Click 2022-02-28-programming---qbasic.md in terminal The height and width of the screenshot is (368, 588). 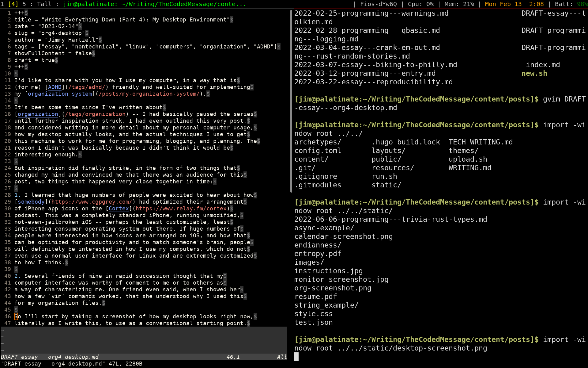[x=367, y=30]
